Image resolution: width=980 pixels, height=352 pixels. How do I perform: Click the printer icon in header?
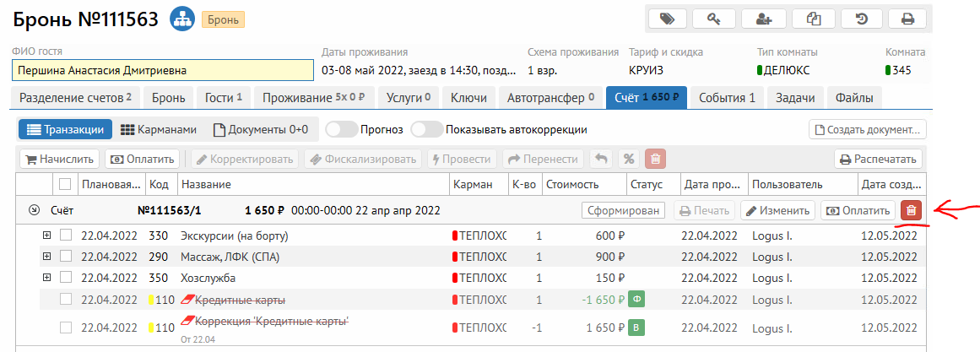coord(907,19)
